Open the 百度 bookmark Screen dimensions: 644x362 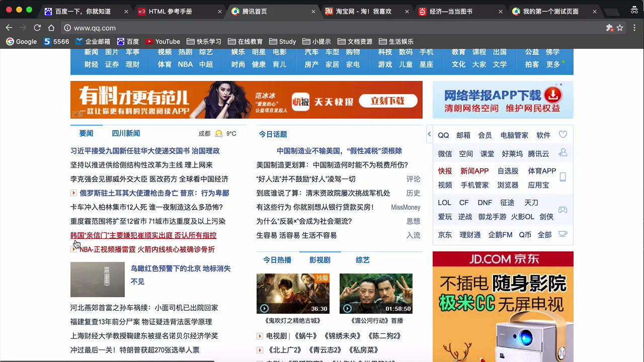128,42
